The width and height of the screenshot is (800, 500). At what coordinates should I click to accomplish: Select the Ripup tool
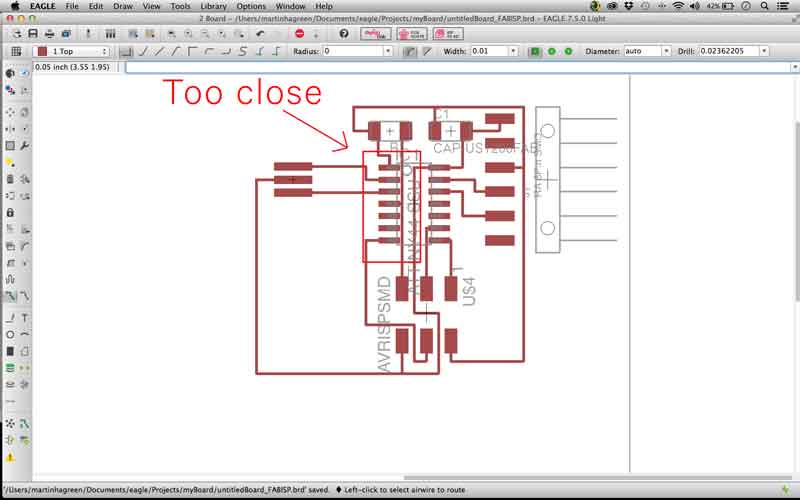coord(24,296)
